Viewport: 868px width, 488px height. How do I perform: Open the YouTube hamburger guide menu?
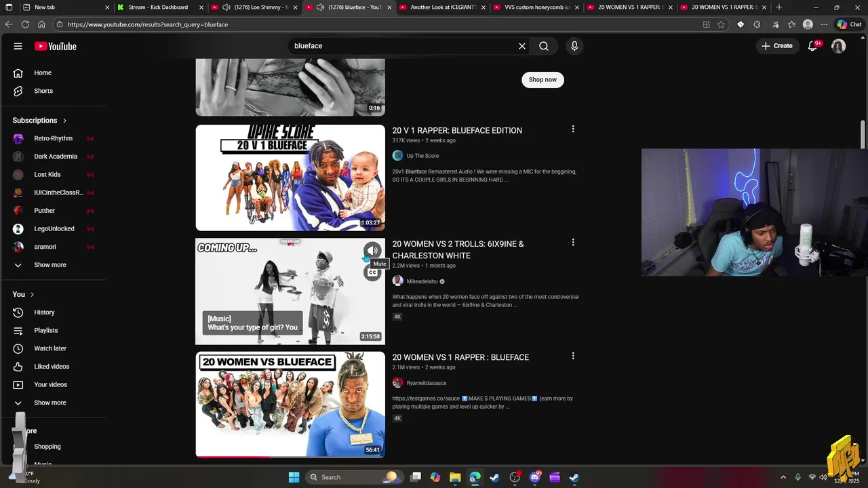pos(18,46)
